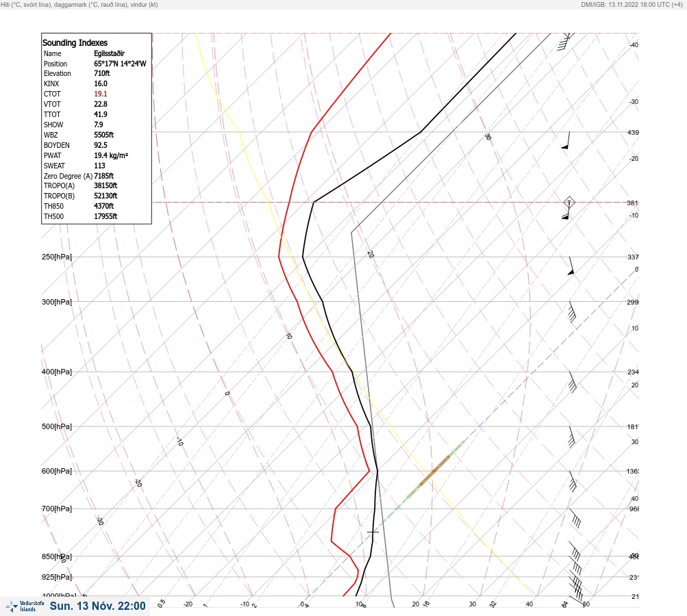Viewport: 687px width, 616px height.
Task: Click the TTOT value '41.9'
Action: pos(100,114)
